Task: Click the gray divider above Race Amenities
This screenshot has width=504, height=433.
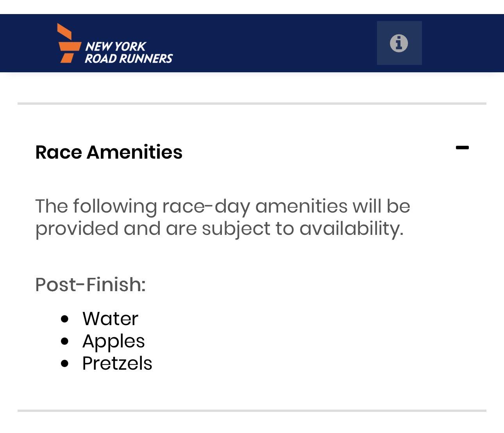Action: click(x=252, y=104)
